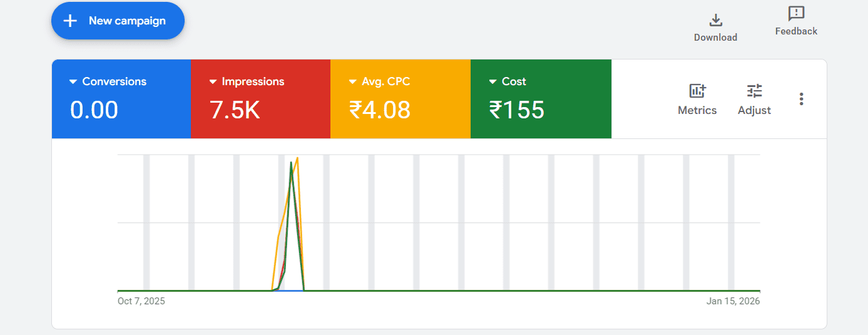Open the three-dot more options menu
Screen dimensions: 868x335
801,99
